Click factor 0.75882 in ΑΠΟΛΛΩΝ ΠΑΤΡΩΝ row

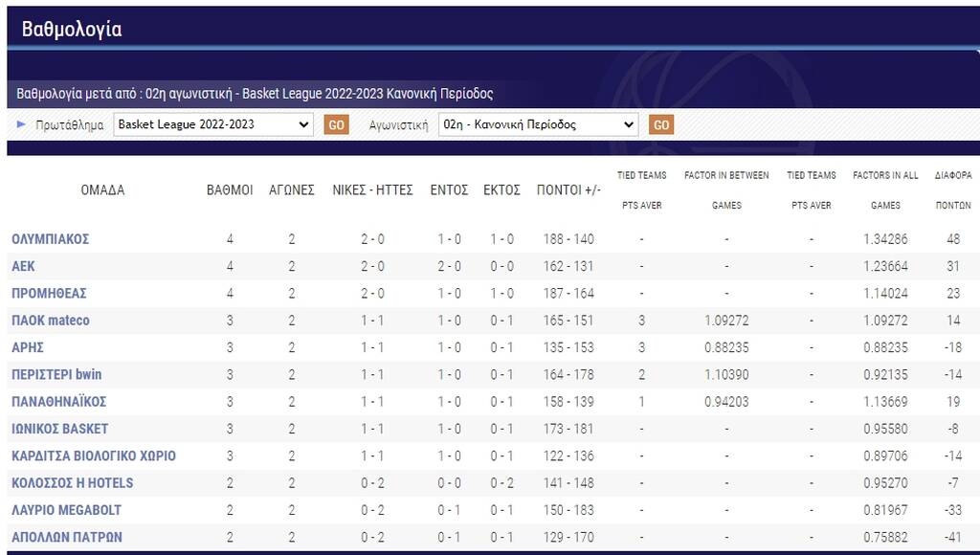885,537
